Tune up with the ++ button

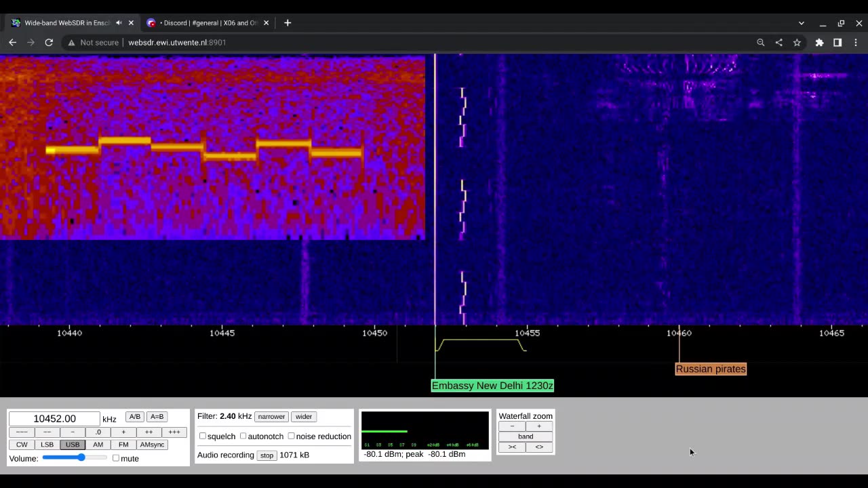[149, 432]
